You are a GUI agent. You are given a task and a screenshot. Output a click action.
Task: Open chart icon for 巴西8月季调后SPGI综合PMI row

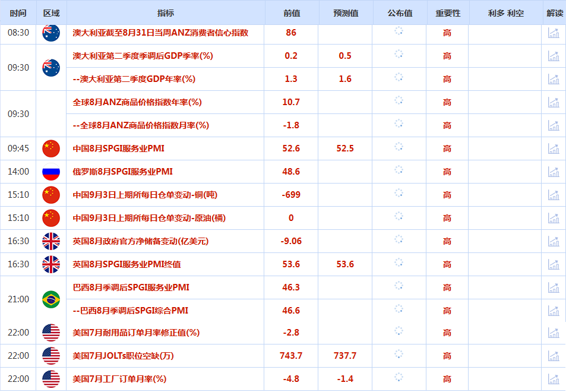(554, 311)
